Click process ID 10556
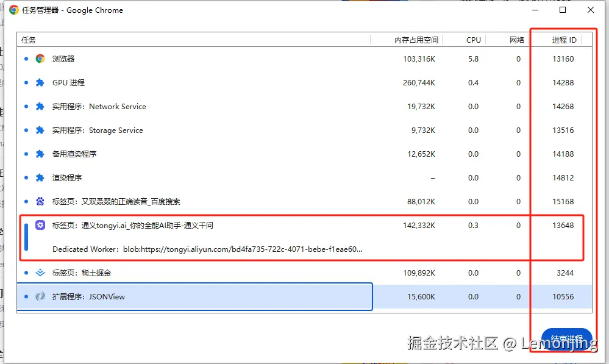This screenshot has width=609, height=364. (563, 296)
